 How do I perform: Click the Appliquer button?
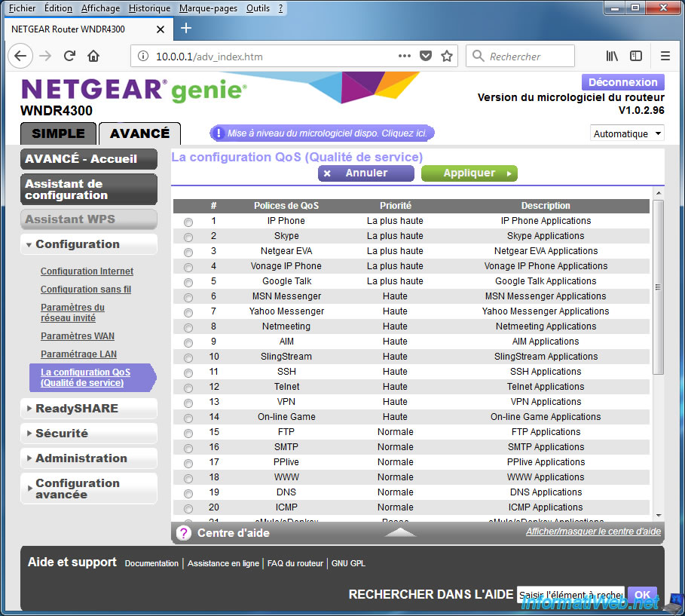pyautogui.click(x=469, y=173)
